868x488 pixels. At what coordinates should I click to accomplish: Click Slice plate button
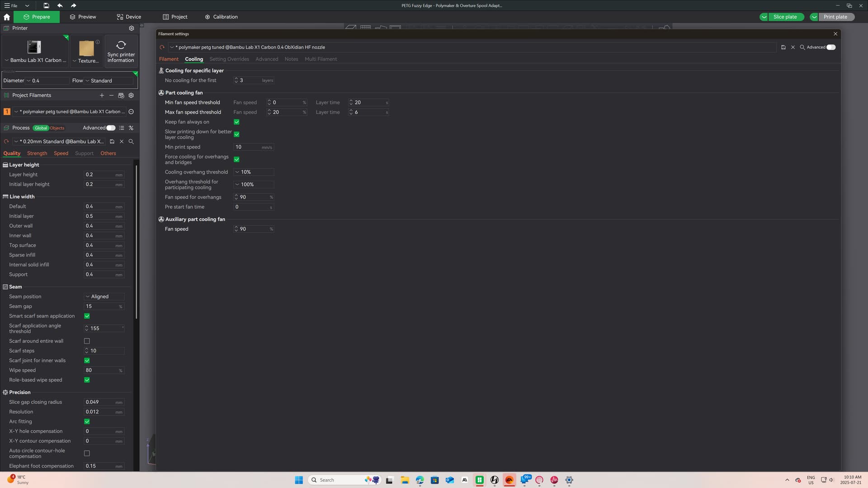(x=785, y=17)
